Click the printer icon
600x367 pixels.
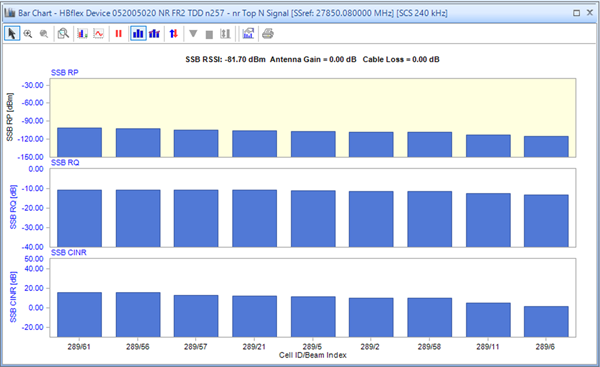pos(268,34)
